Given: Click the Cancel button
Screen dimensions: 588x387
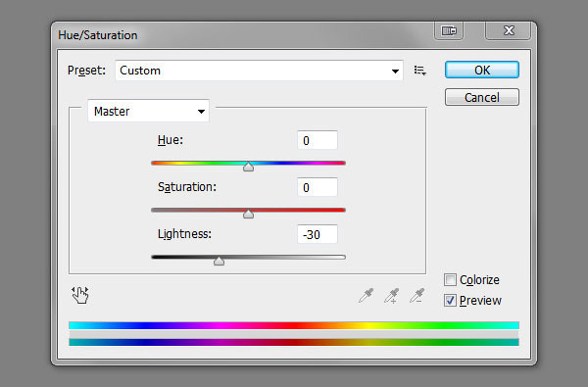Looking at the screenshot, I should (x=482, y=98).
